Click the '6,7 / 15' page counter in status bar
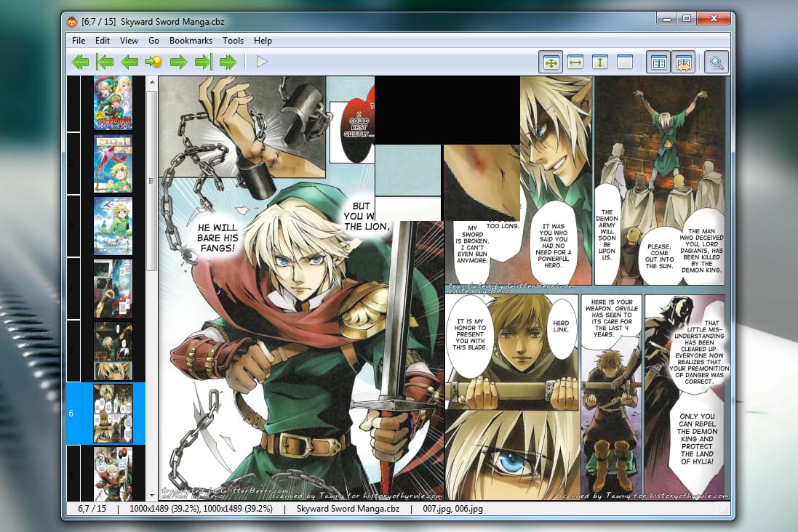The image size is (798, 532). (92, 509)
